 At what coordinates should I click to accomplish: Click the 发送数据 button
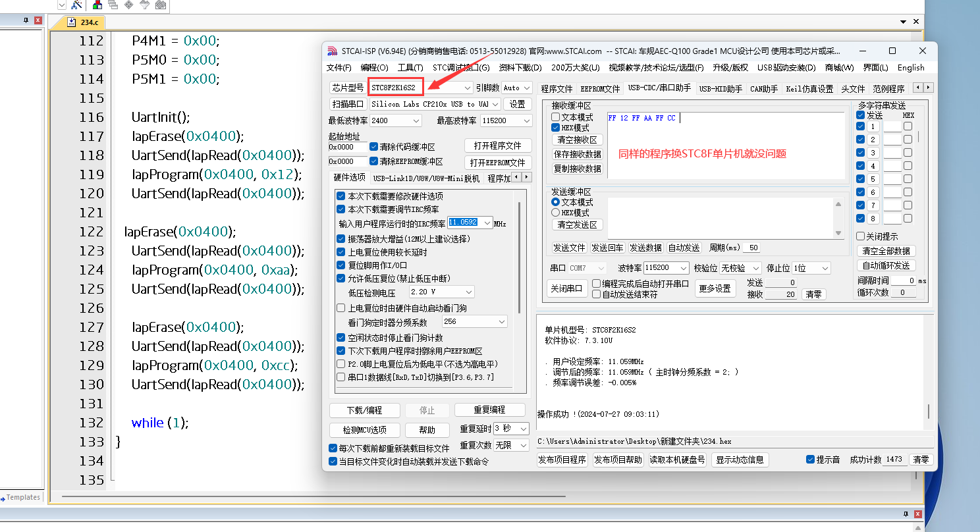click(645, 248)
